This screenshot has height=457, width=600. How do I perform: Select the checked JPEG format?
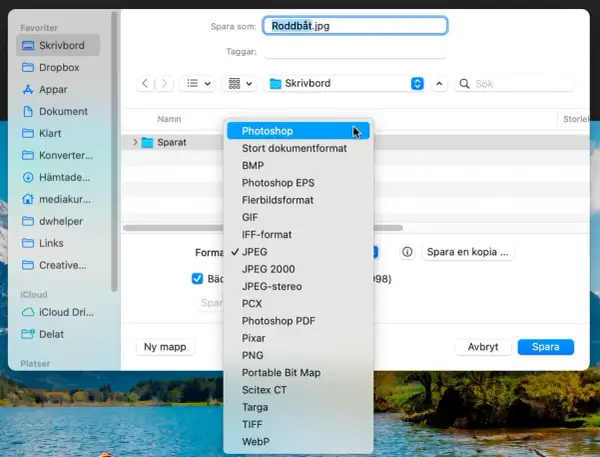pos(298,252)
